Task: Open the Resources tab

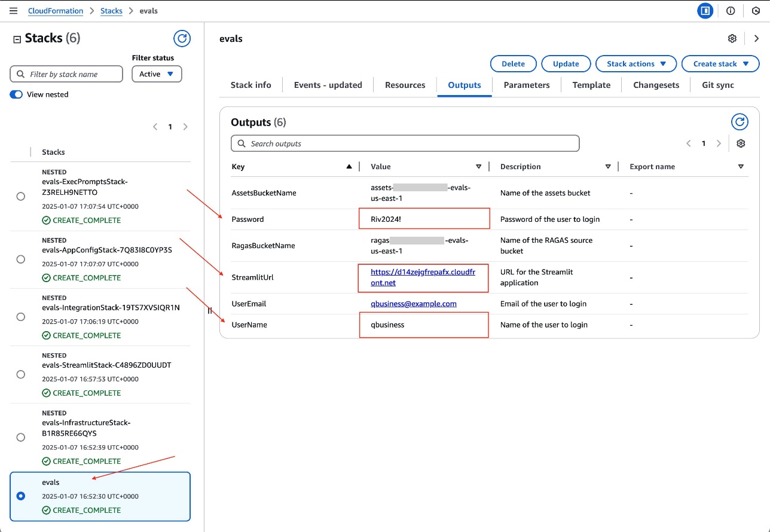Action: (x=405, y=85)
